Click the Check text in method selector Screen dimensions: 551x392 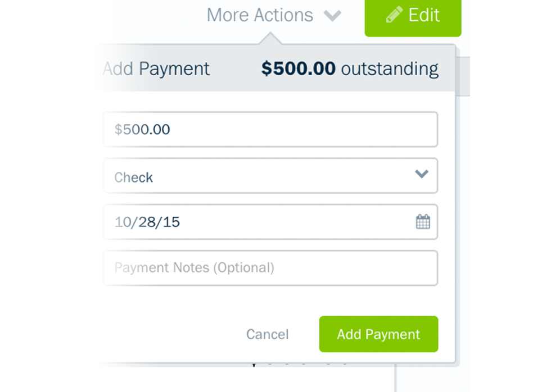[134, 177]
